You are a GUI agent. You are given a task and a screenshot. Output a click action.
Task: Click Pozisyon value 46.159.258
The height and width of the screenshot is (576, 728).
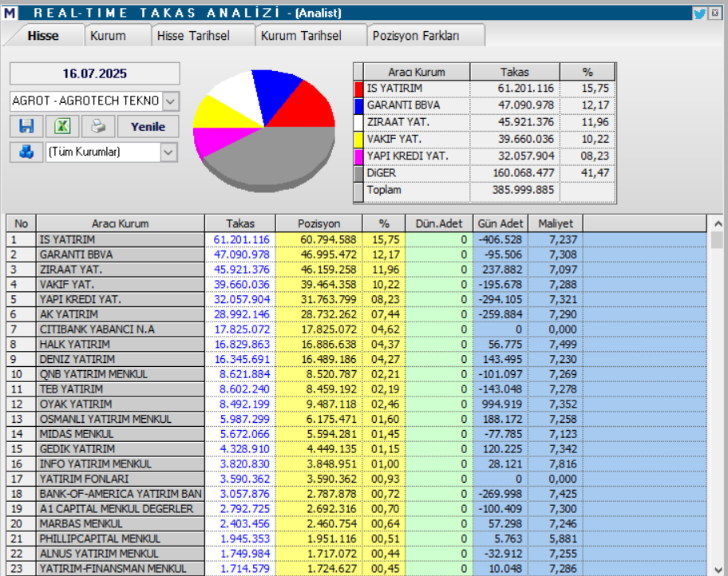pos(328,269)
